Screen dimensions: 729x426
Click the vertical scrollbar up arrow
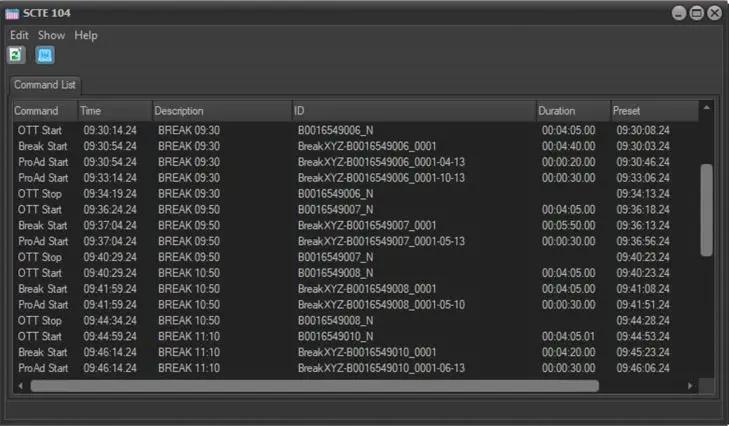pos(707,107)
